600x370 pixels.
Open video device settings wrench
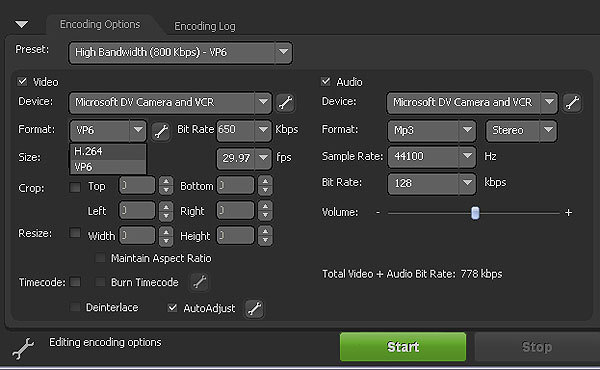click(285, 103)
